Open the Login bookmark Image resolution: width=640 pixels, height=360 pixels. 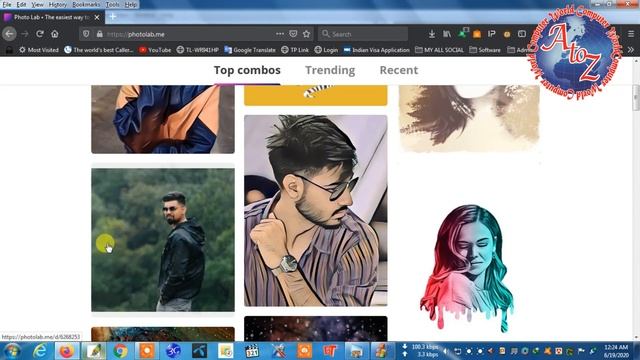click(x=326, y=50)
